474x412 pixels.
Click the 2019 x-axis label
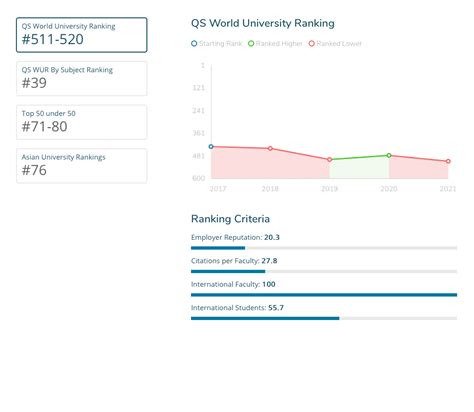[329, 189]
